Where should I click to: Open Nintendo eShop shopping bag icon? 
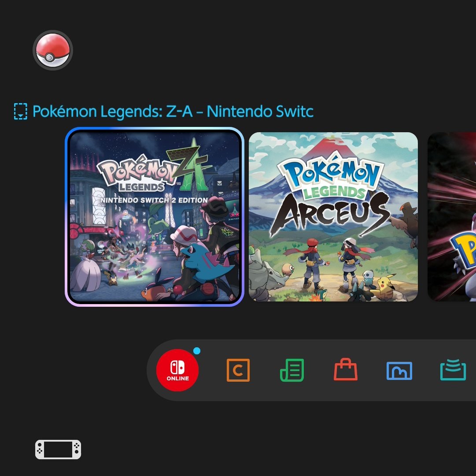[346, 369]
